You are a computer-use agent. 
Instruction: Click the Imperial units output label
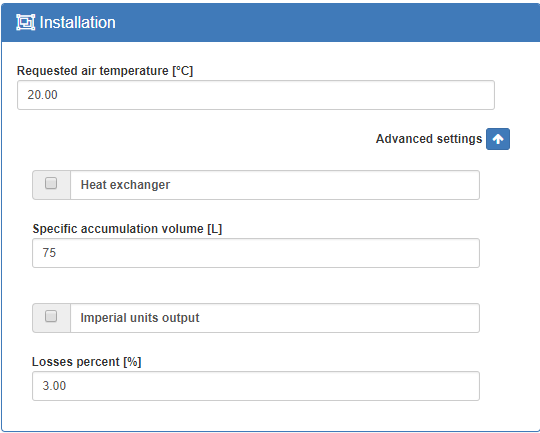[140, 318]
